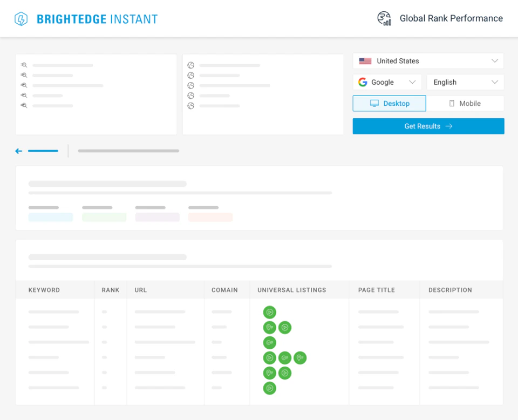
Task: Open the English language dropdown
Action: 494,82
